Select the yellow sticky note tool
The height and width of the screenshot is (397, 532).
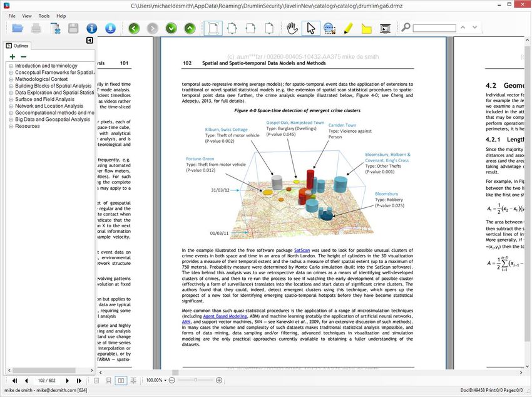point(366,29)
